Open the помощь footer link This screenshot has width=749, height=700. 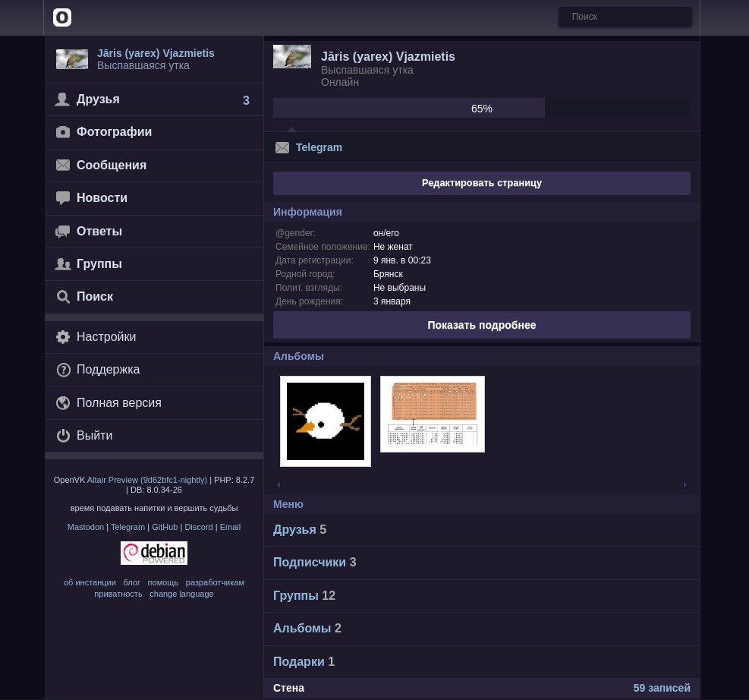(163, 582)
